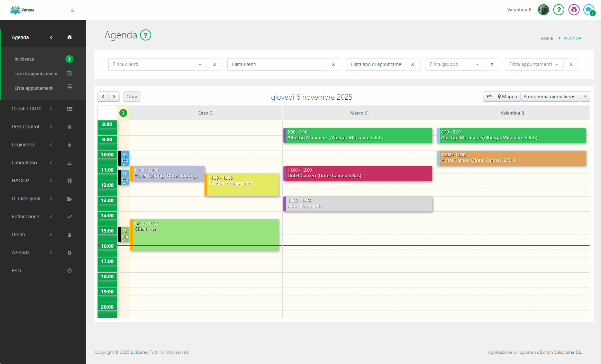Toggle the sidebar pin circle near logo

(x=73, y=10)
